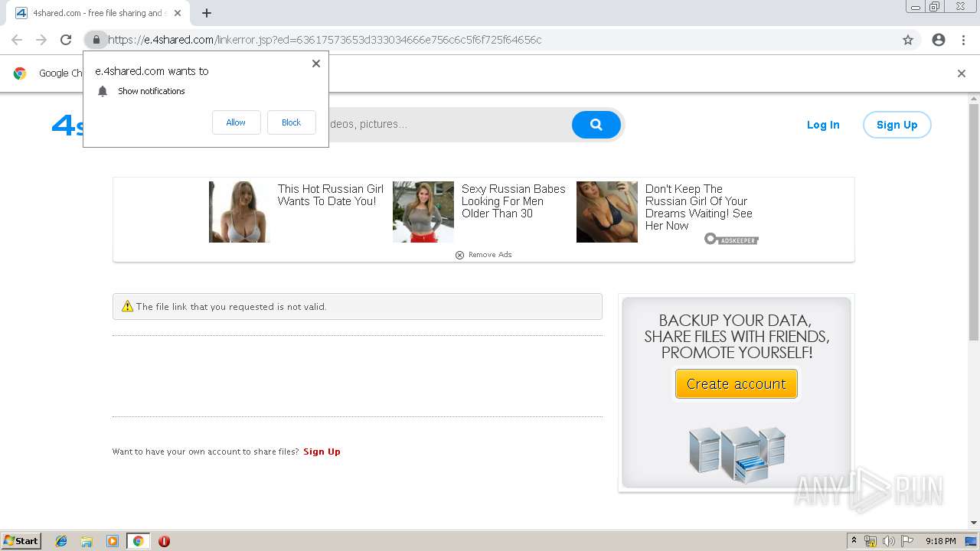Click the page vertical scrollbar
The height and width of the screenshot is (551, 980).
click(974, 222)
